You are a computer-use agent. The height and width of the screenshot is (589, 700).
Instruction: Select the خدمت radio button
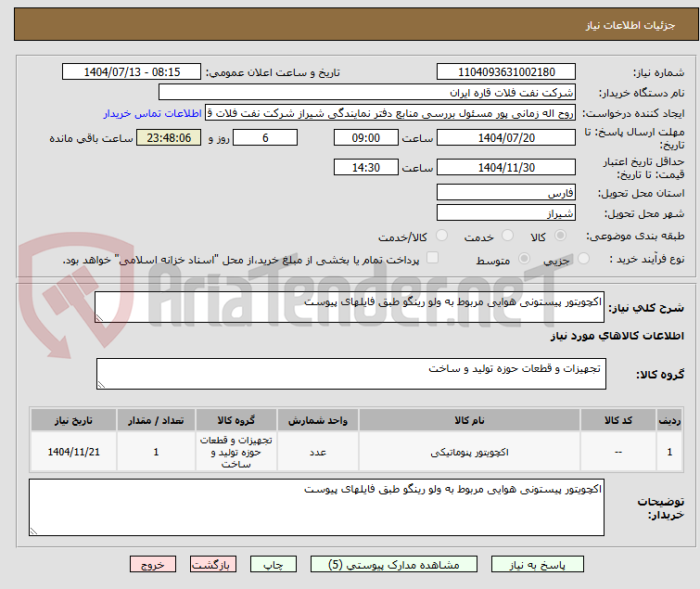click(507, 236)
